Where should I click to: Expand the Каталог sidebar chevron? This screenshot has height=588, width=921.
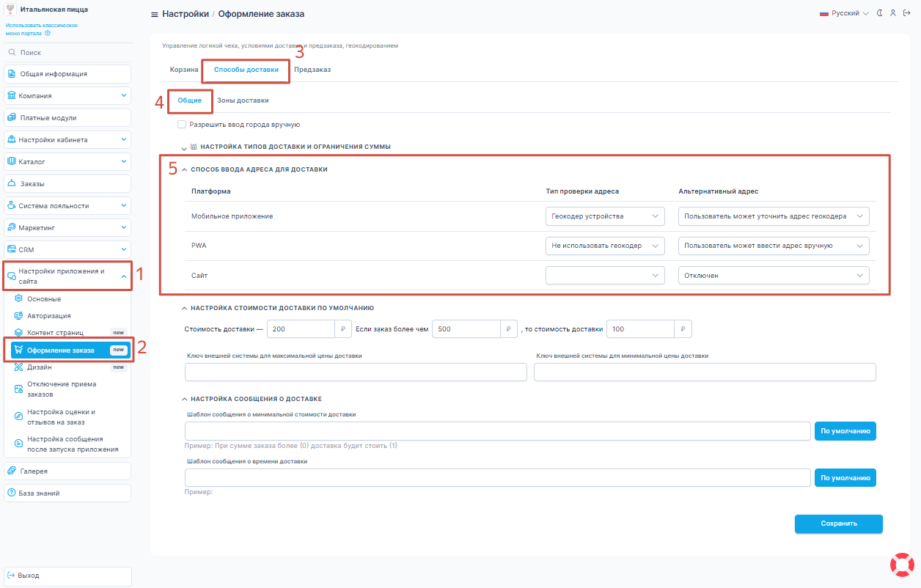tap(124, 161)
